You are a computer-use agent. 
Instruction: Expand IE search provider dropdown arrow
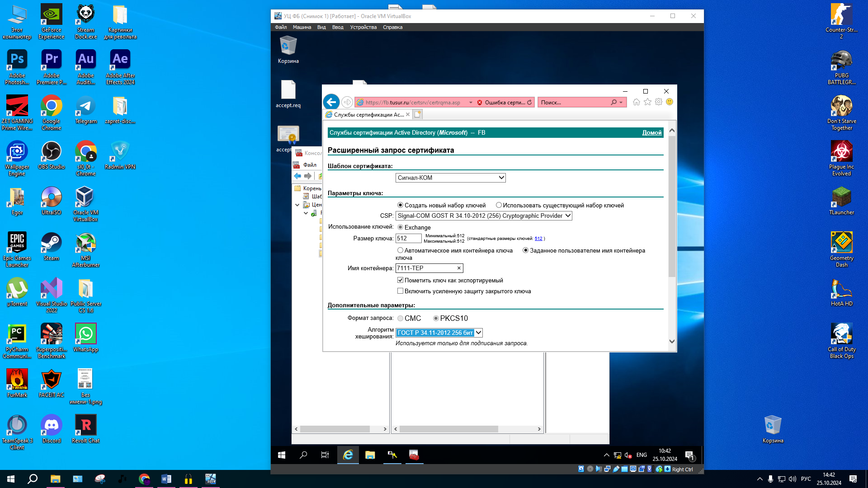[x=621, y=103]
